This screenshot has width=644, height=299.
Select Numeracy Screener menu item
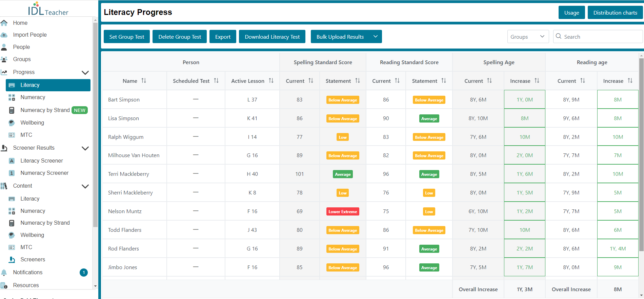coord(44,173)
